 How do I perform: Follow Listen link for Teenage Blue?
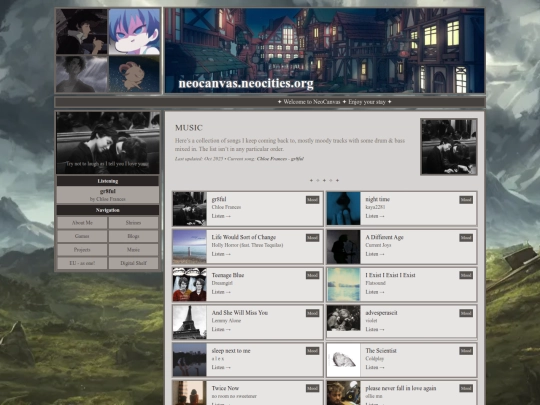(x=221, y=292)
